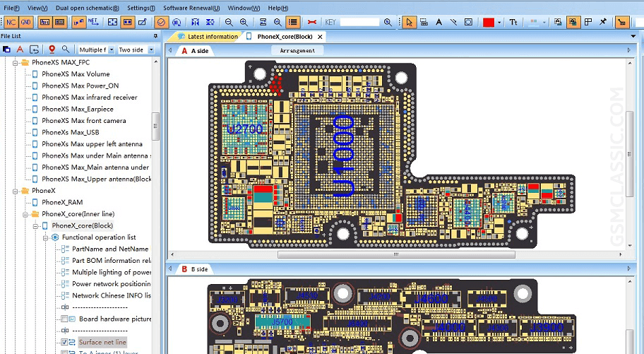This screenshot has width=644, height=354.
Task: Collapse the PhoneX folder node
Action: click(x=16, y=191)
